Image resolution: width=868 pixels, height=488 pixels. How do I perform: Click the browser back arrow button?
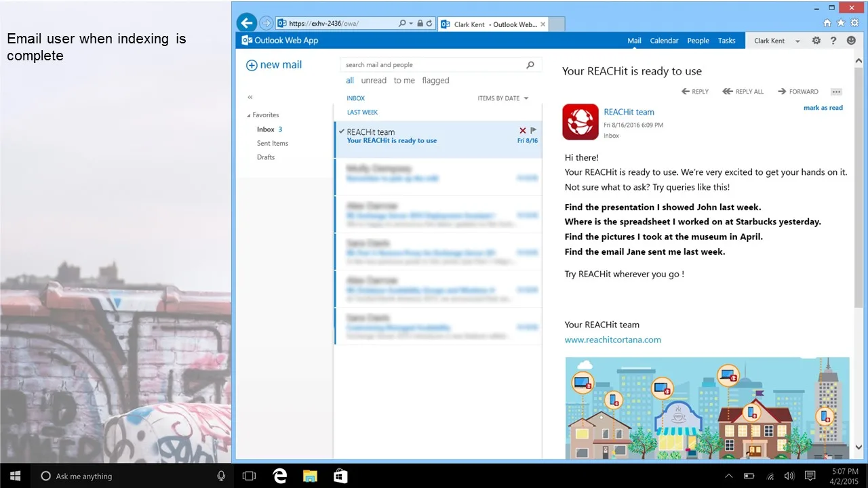tap(247, 23)
